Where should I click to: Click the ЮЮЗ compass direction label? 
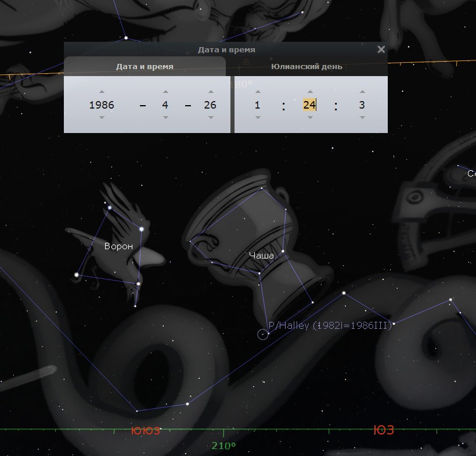pyautogui.click(x=145, y=431)
